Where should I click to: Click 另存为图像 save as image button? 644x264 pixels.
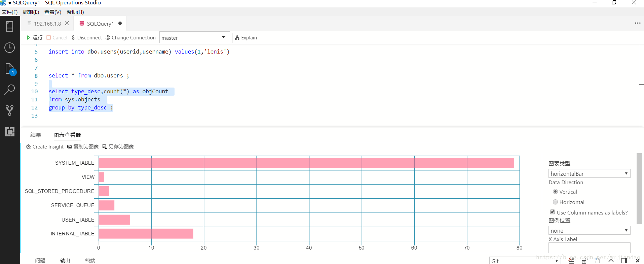click(118, 147)
